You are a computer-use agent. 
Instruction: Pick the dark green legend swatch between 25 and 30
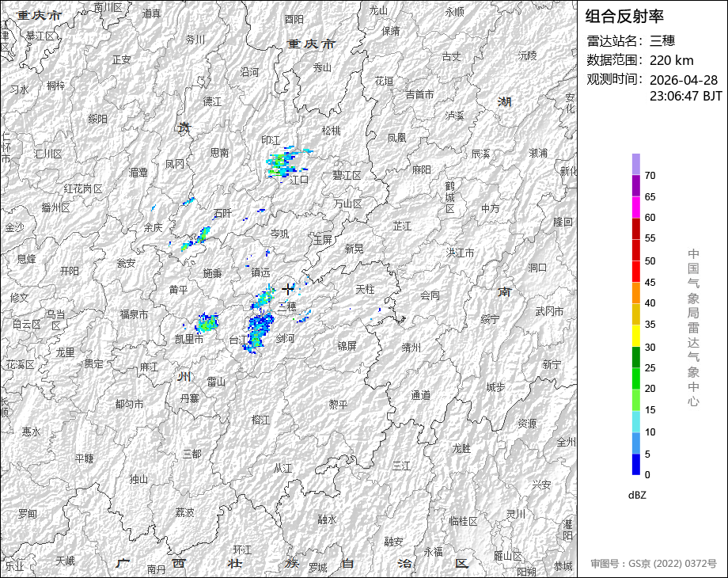(x=636, y=357)
